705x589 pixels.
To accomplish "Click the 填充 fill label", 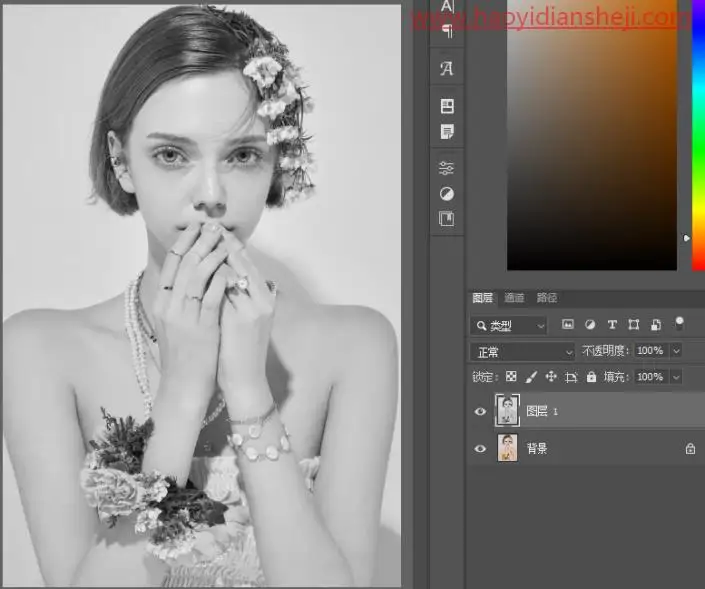I will (614, 377).
